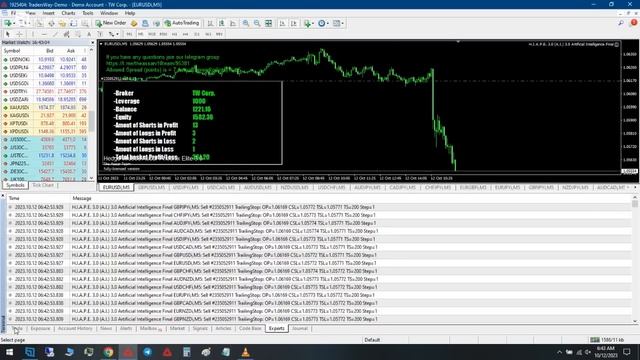The width and height of the screenshot is (640, 360).
Task: Open the Arrows objects dropdown
Action: tap(113, 34)
